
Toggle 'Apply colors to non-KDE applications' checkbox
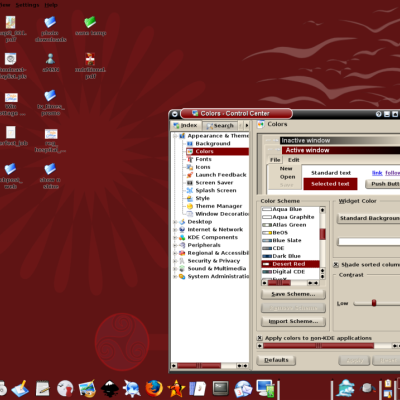260,338
